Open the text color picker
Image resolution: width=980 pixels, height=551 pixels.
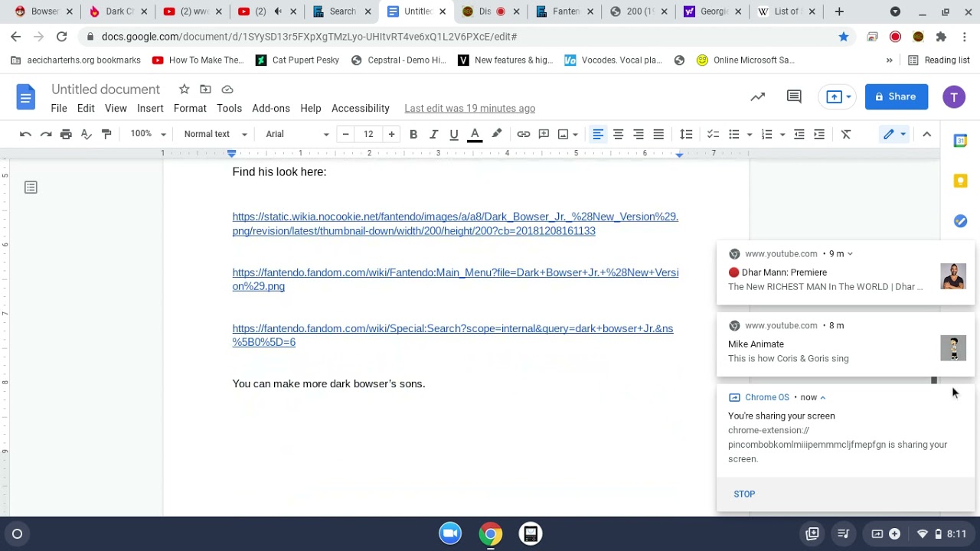[475, 134]
